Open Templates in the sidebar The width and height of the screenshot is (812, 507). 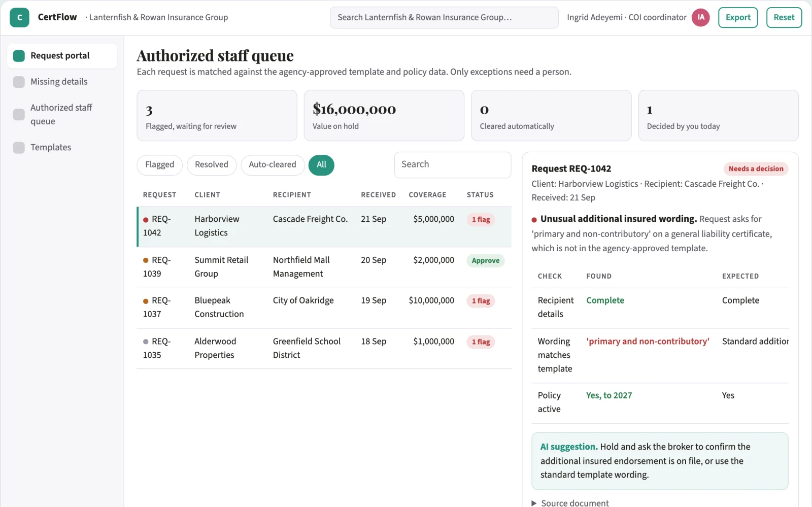[62, 148]
